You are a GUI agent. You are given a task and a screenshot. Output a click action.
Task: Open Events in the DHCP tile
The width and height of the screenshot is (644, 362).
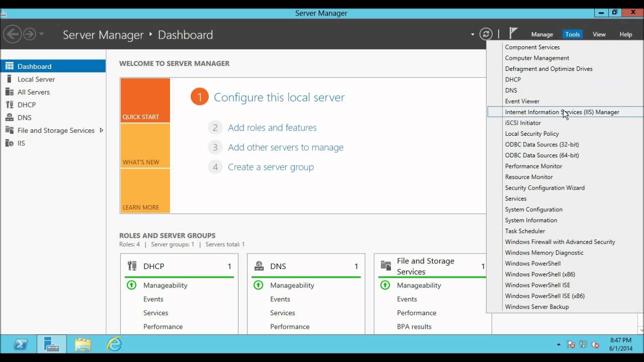(153, 299)
